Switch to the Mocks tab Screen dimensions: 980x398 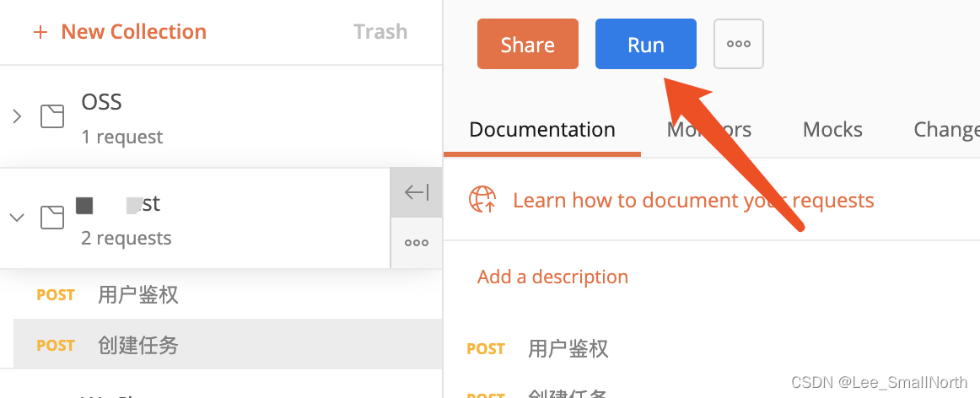(x=832, y=129)
